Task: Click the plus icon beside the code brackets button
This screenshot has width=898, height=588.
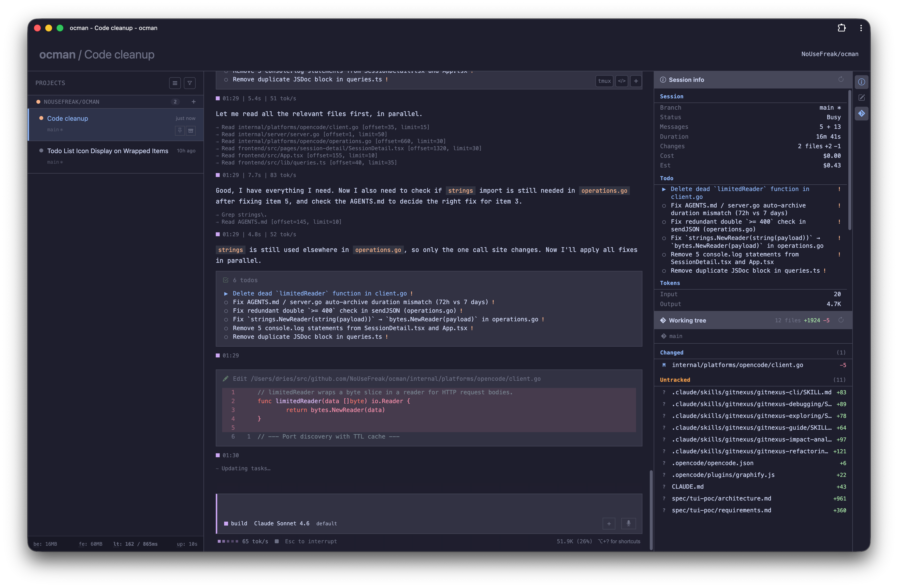Action: (x=636, y=81)
